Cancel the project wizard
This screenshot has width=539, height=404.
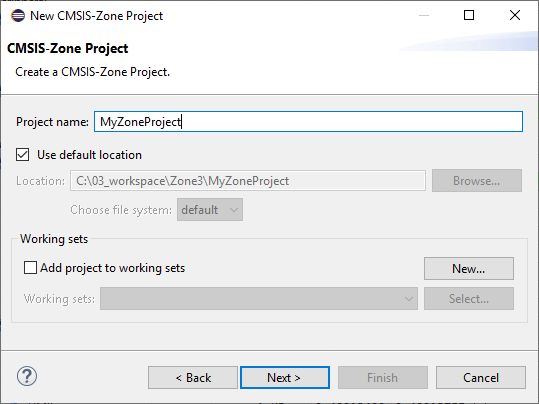(481, 378)
